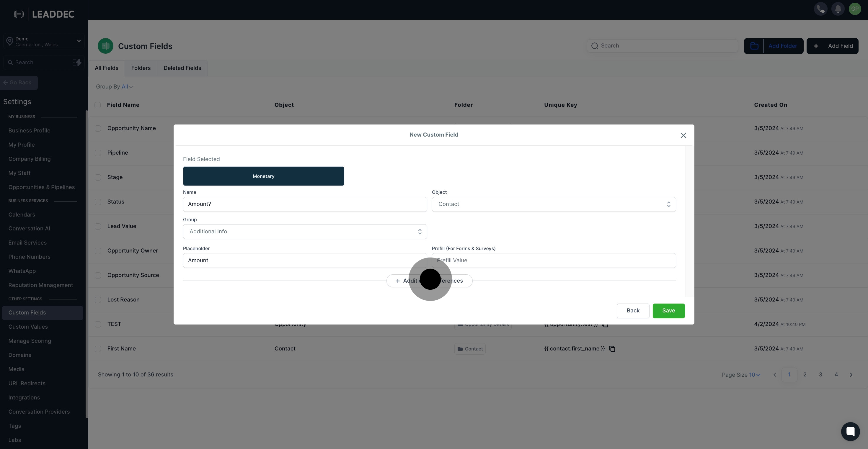Open Business Profile settings
Screen dimensions: 868x449
pos(29,131)
